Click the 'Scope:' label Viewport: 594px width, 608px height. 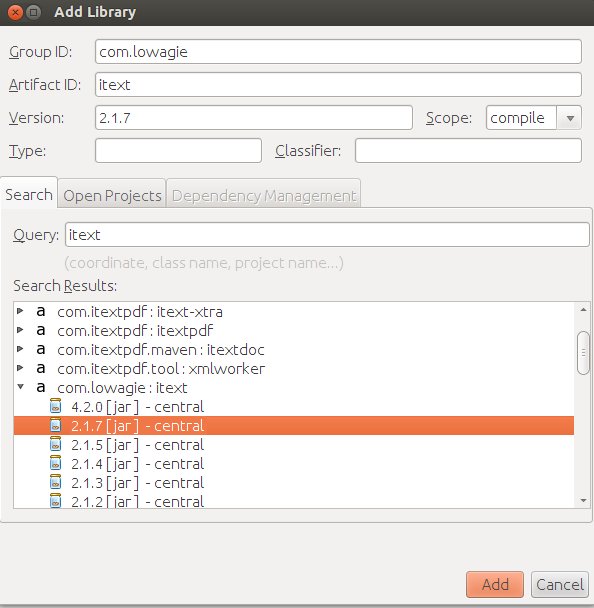449,117
